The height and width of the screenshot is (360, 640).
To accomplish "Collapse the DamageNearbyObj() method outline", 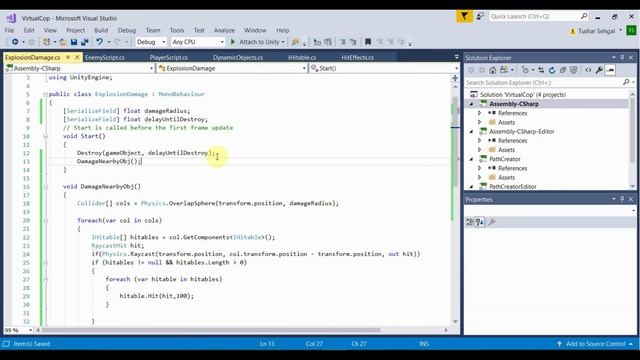I will click(x=46, y=187).
